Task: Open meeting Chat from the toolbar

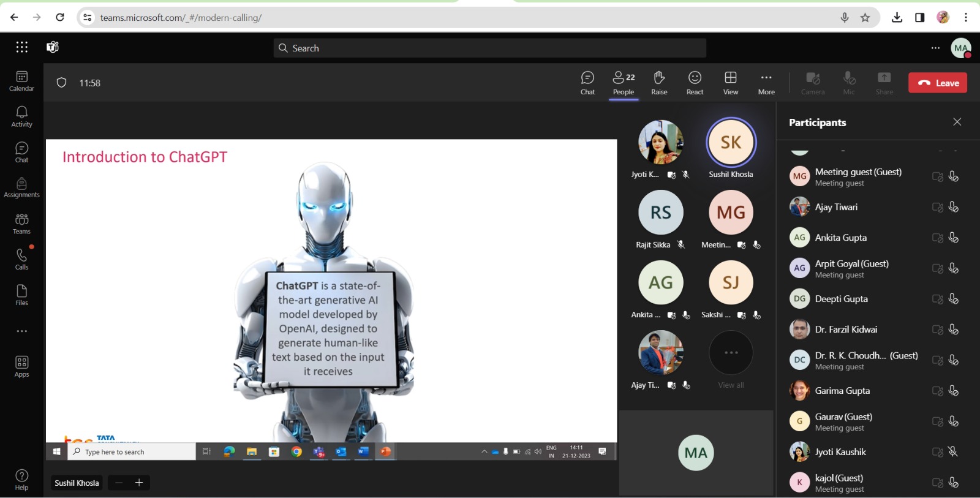Action: [587, 83]
